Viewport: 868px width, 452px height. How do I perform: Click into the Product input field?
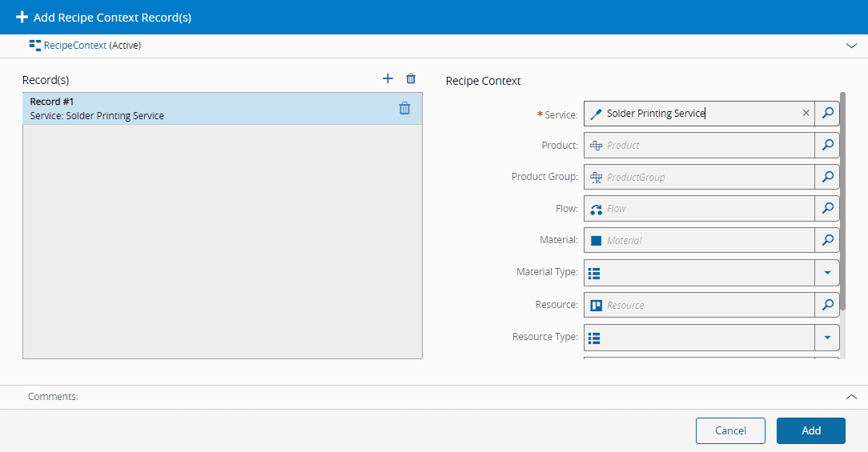(x=705, y=146)
